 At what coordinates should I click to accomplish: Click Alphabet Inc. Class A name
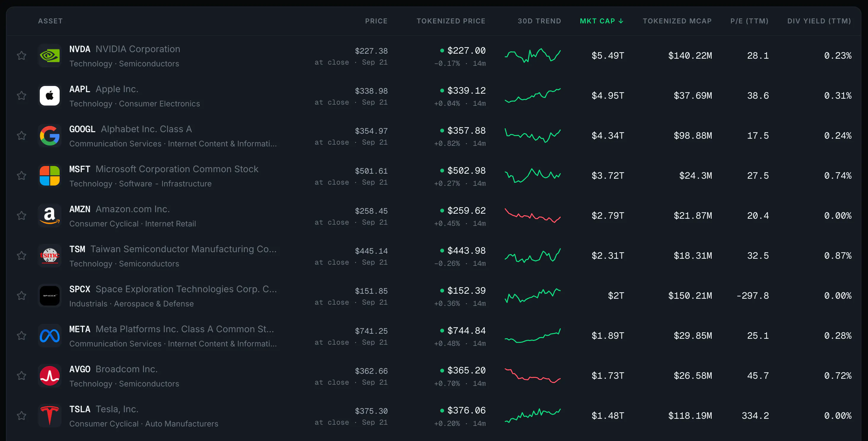[x=146, y=129]
